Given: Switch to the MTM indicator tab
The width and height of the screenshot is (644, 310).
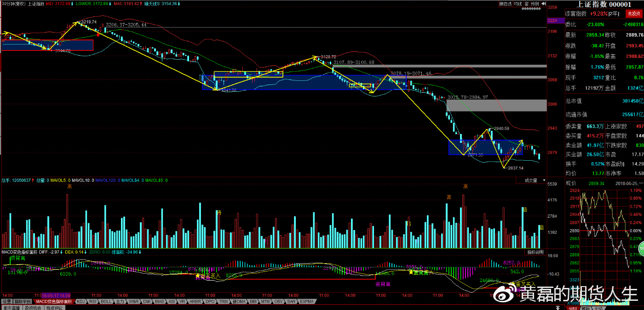Looking at the screenshot, I should click(x=266, y=301).
